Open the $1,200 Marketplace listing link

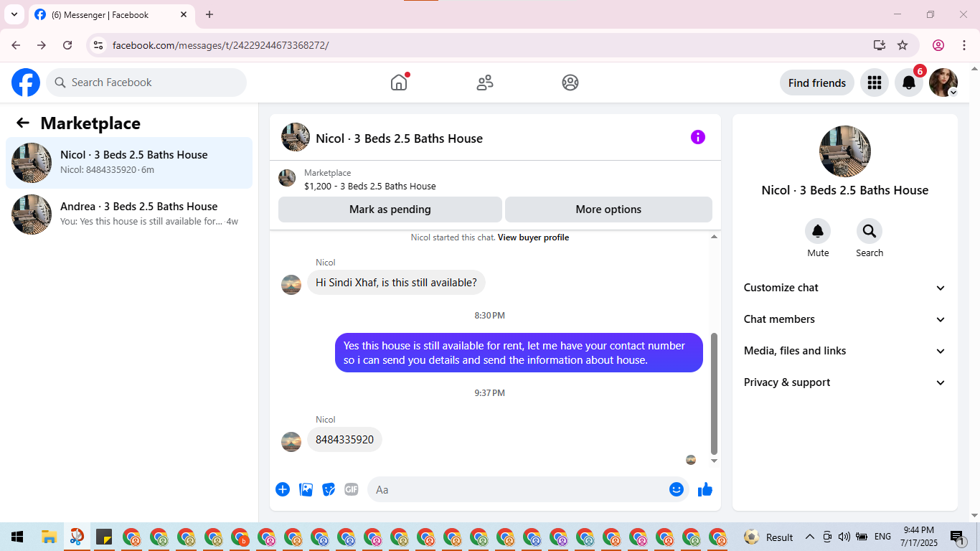click(370, 186)
